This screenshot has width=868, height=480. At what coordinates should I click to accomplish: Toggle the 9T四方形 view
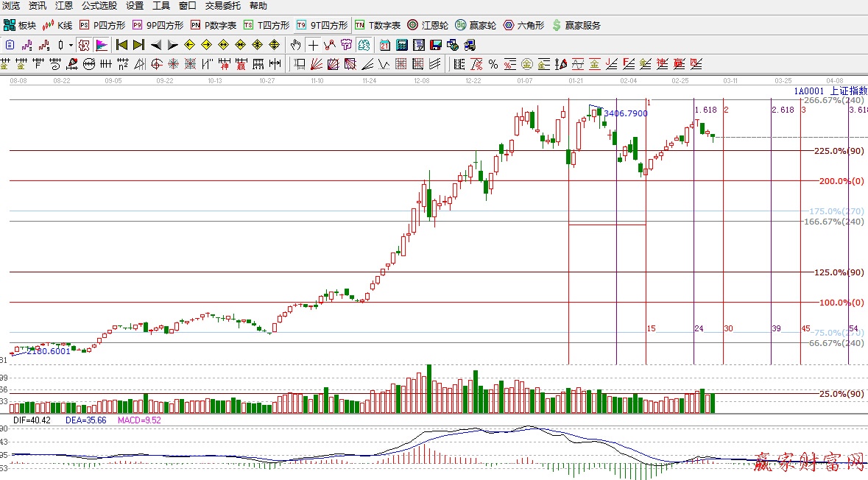pyautogui.click(x=322, y=25)
